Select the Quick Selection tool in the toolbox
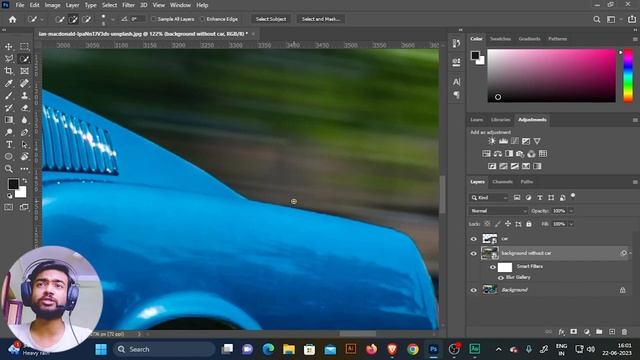Image resolution: width=640 pixels, height=360 pixels. tap(24, 59)
